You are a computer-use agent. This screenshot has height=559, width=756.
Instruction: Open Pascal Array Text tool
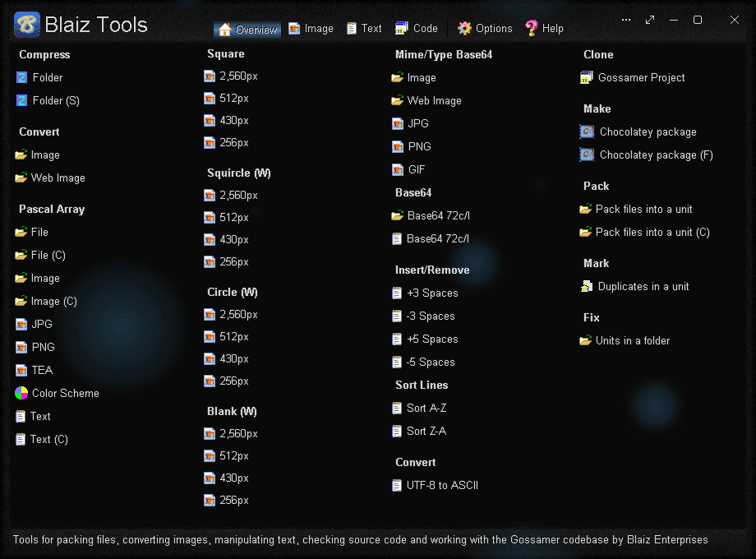(x=33, y=416)
